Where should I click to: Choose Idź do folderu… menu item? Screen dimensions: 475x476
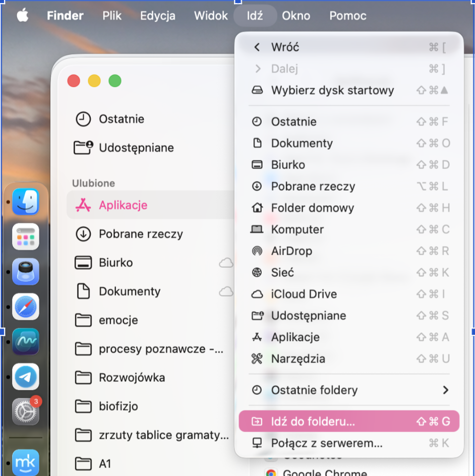click(349, 422)
